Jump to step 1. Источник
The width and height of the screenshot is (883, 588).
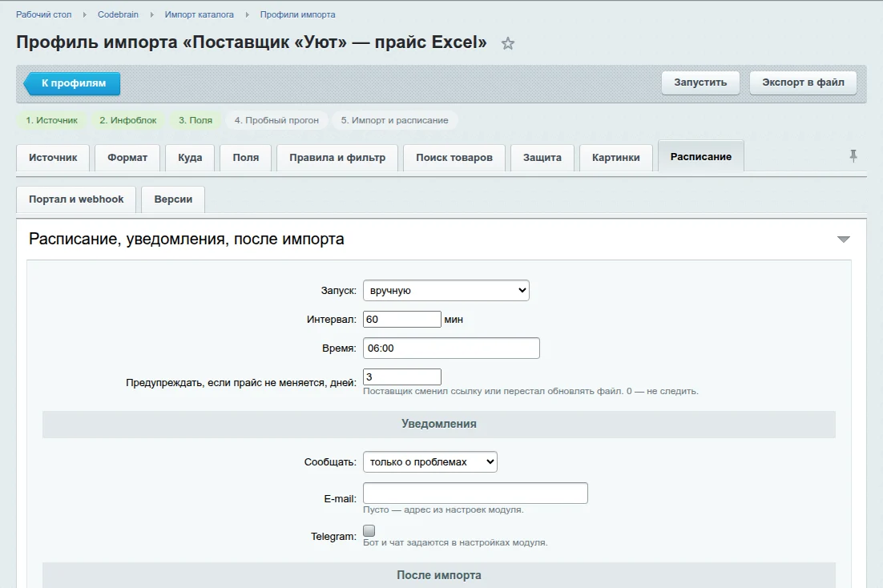coord(52,120)
